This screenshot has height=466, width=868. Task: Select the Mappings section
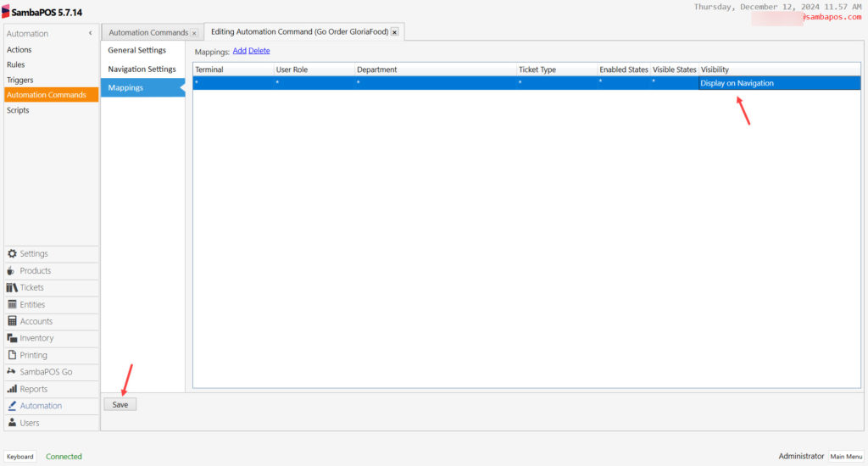142,87
